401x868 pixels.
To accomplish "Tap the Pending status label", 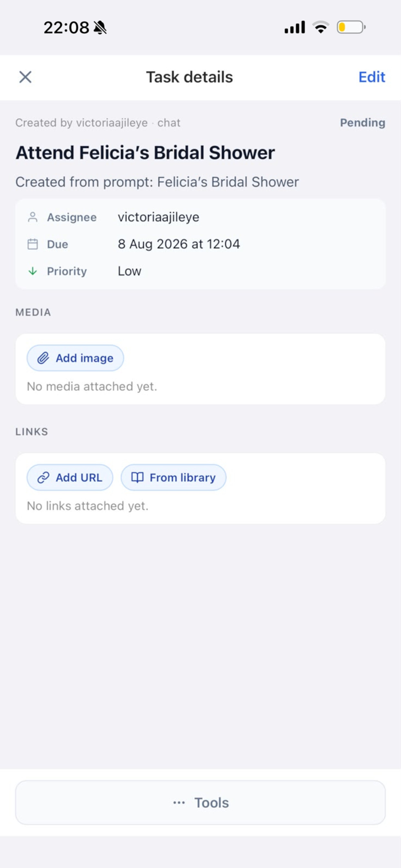I will [363, 123].
